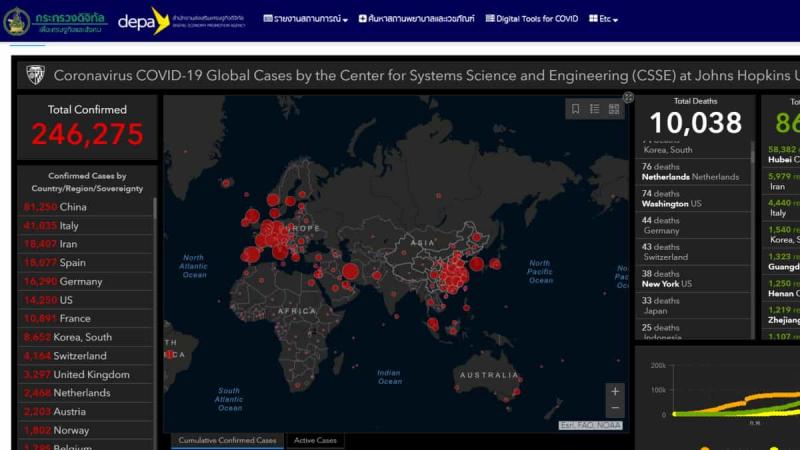Select Iran in confirmed cases list
Viewport: 800px width, 450px height.
pos(86,244)
